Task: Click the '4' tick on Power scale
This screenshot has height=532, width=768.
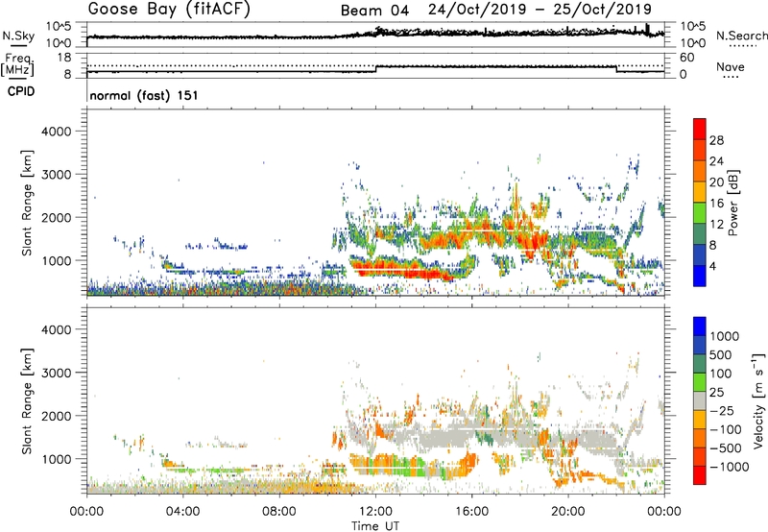Action: (712, 267)
